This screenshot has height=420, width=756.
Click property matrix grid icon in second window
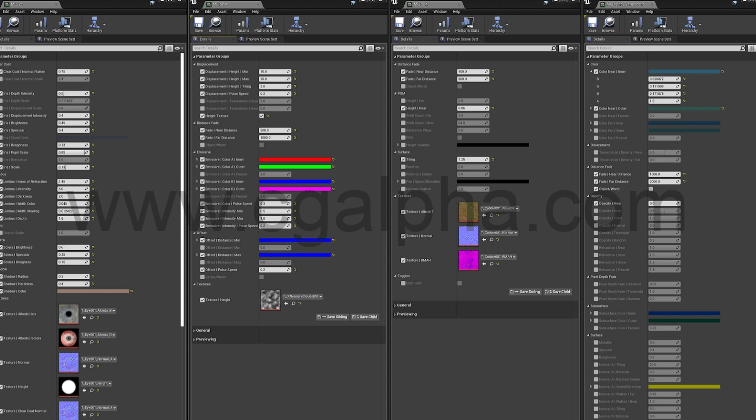pyautogui.click(x=370, y=48)
